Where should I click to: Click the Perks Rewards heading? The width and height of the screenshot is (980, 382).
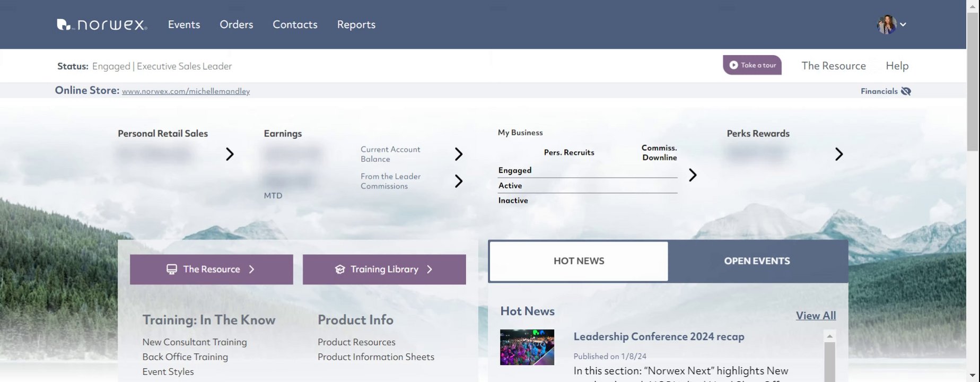pyautogui.click(x=758, y=134)
